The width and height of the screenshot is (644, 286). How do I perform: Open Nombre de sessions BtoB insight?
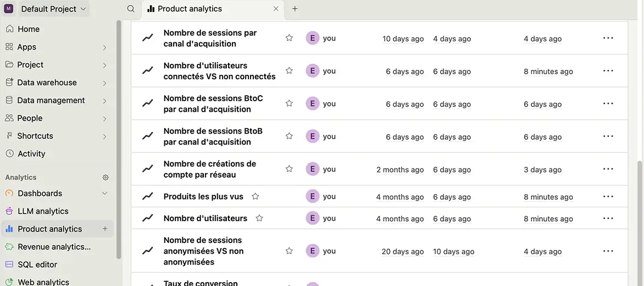pos(213,136)
